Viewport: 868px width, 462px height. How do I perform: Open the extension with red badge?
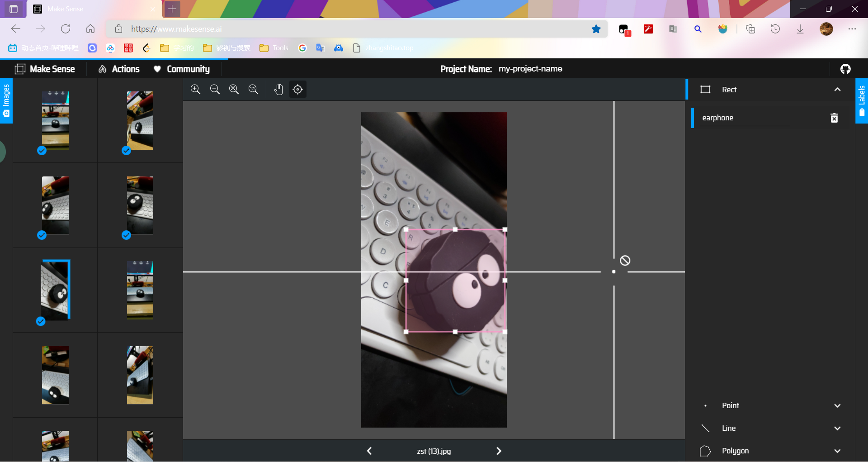click(624, 30)
